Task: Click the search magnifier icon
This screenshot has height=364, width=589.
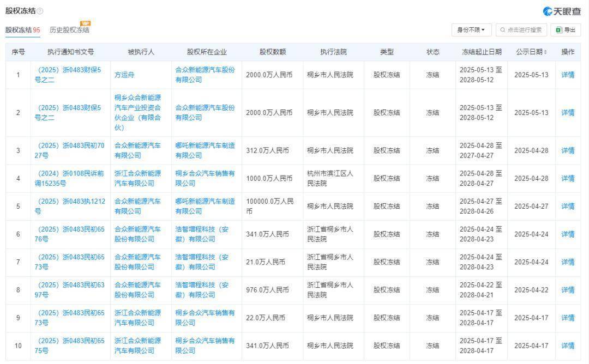Action: pyautogui.click(x=503, y=30)
